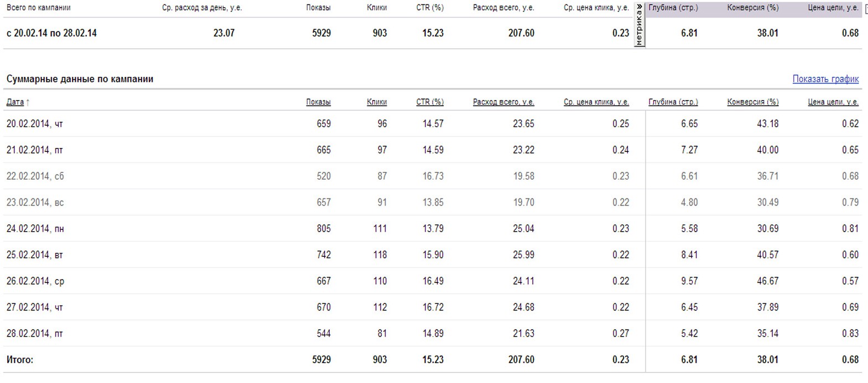The width and height of the screenshot is (868, 383).
Task: Select the 22.02.2014, сб date row
Action: [35, 176]
